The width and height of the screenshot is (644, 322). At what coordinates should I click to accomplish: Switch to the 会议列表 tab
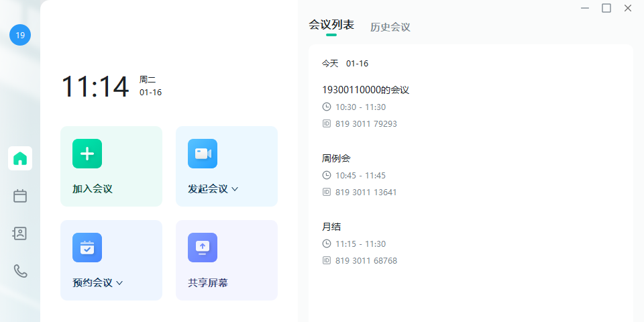pyautogui.click(x=331, y=25)
